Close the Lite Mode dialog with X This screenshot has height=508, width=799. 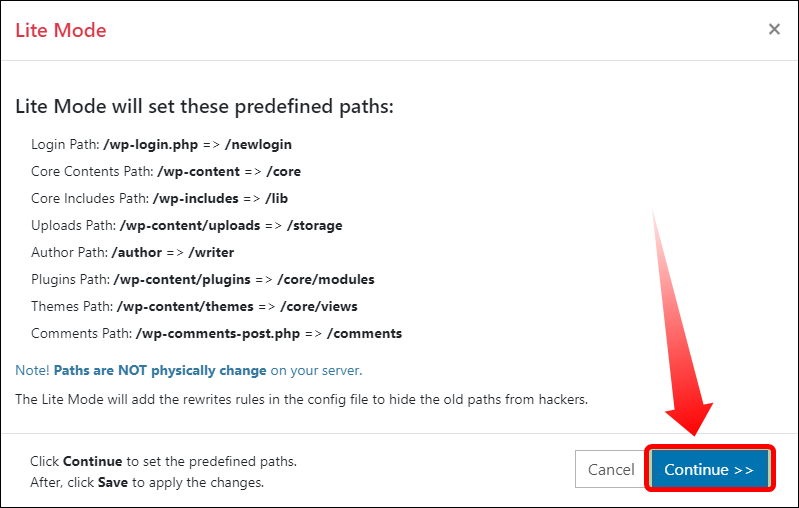774,29
